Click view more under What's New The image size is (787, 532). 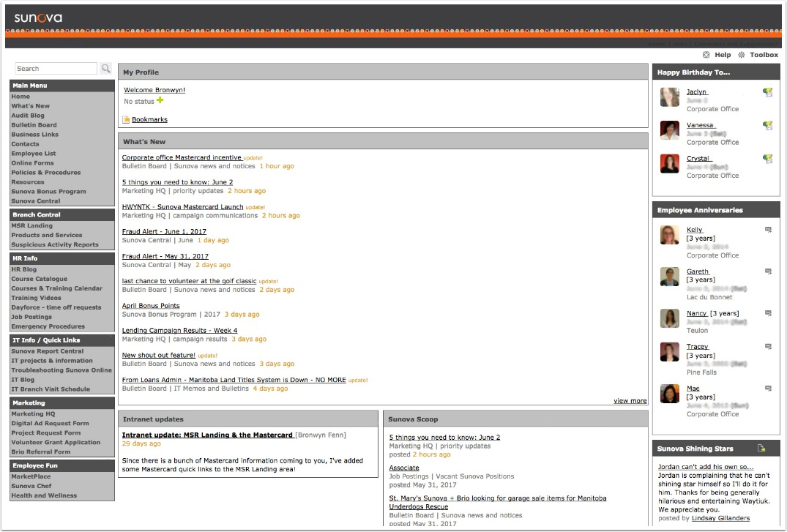pos(630,400)
